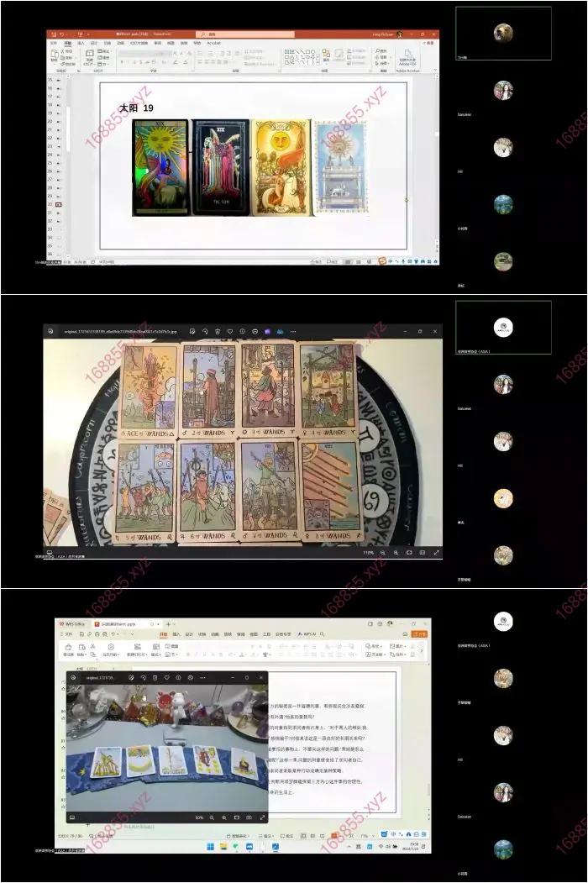Switch to the Acrobat tab in PowerPoint
The height and width of the screenshot is (883, 588).
click(214, 42)
